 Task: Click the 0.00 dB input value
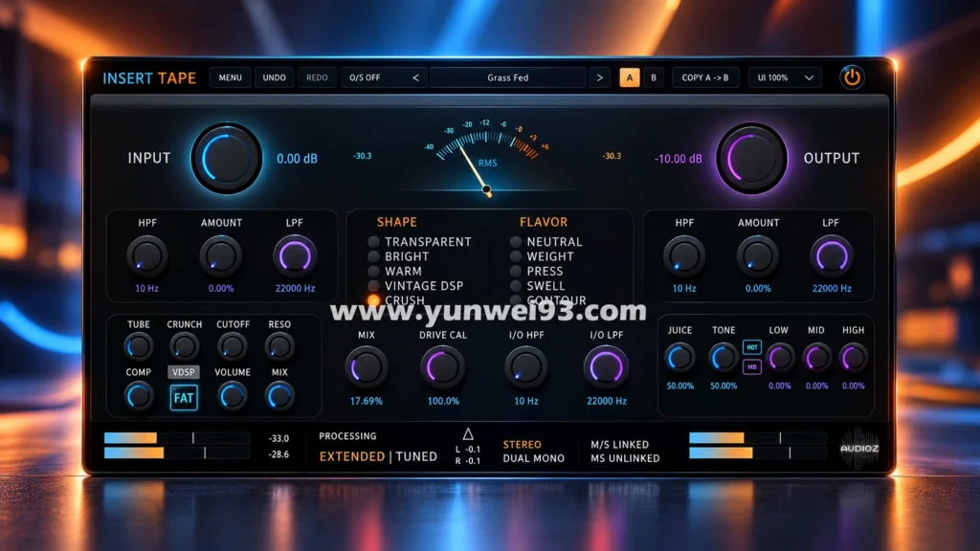pyautogui.click(x=297, y=159)
